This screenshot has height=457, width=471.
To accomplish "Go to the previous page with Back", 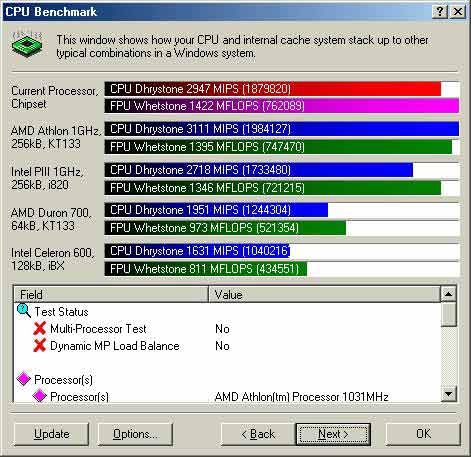I will coord(258,434).
